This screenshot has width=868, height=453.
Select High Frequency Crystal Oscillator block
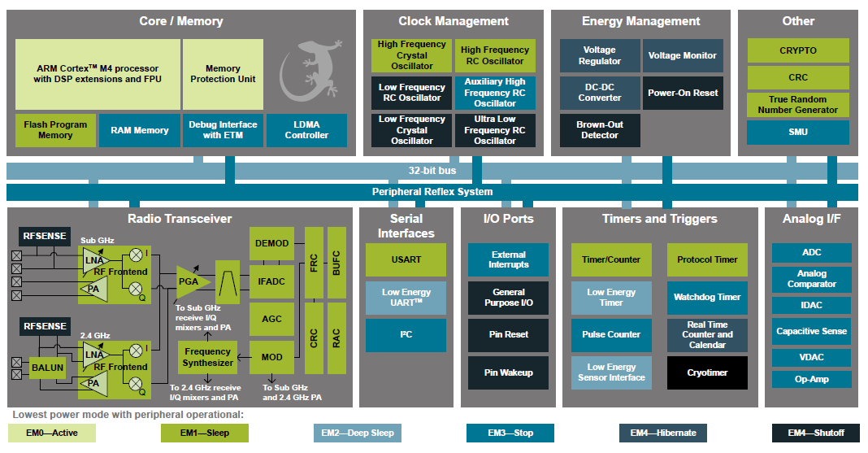(412, 55)
